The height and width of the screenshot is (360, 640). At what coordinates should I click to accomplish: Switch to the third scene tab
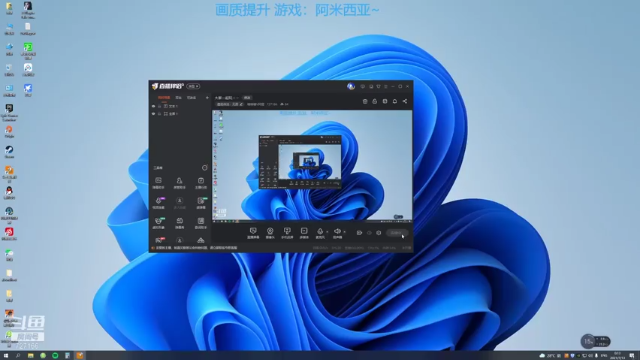click(191, 98)
